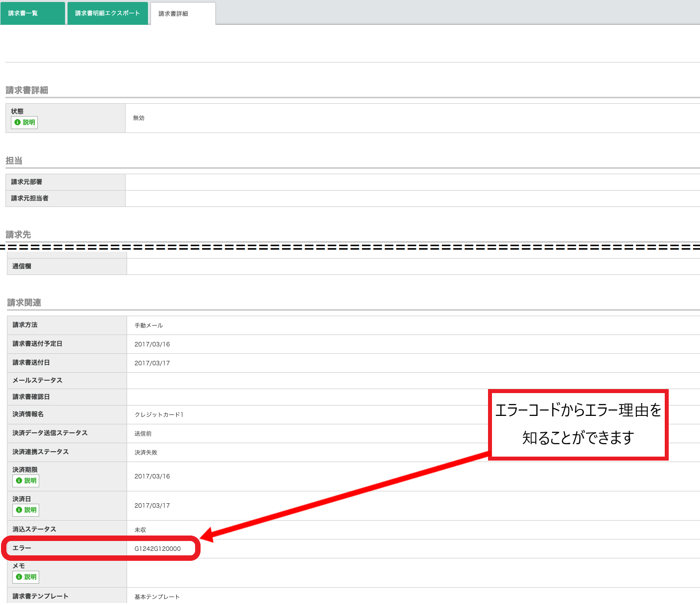Image resolution: width=700 pixels, height=605 pixels.
Task: Click the 送信前 send status value
Action: point(143,434)
